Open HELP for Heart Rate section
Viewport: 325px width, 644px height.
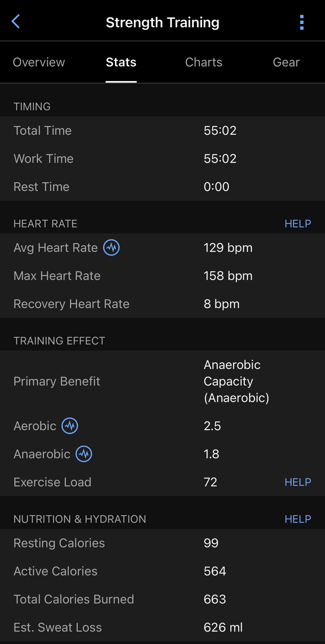pyautogui.click(x=298, y=224)
